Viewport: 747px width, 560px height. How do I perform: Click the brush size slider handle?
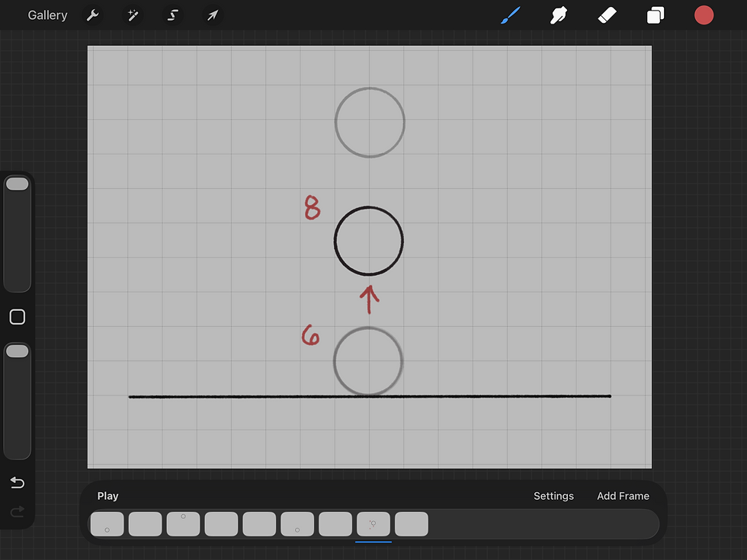point(18,184)
